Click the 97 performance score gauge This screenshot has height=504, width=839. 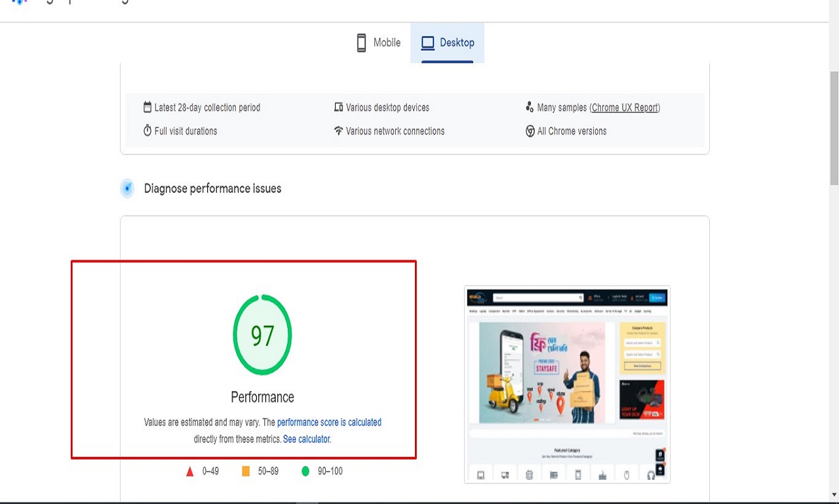pos(262,335)
